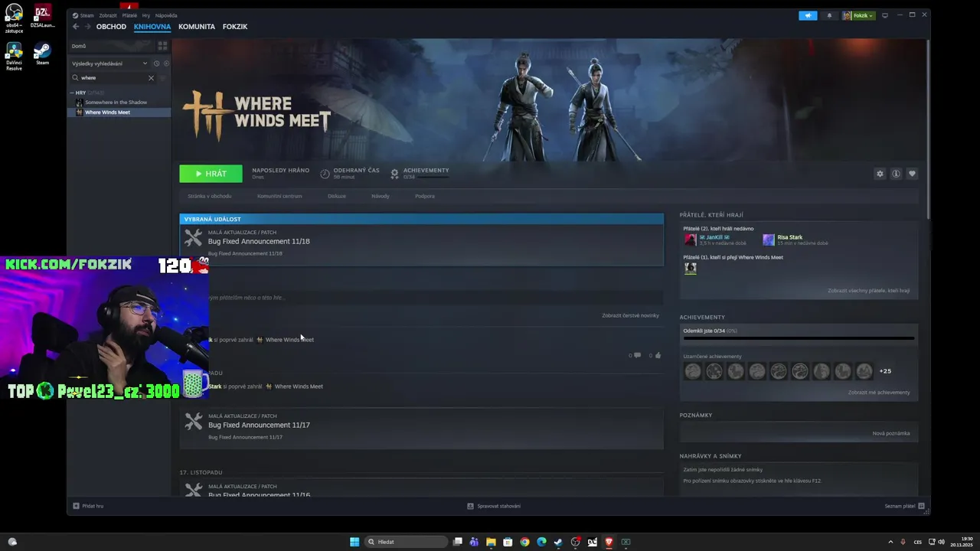Expand 'Výsledky vyhledávání' dropdown
980x551 pixels.
[x=110, y=64]
